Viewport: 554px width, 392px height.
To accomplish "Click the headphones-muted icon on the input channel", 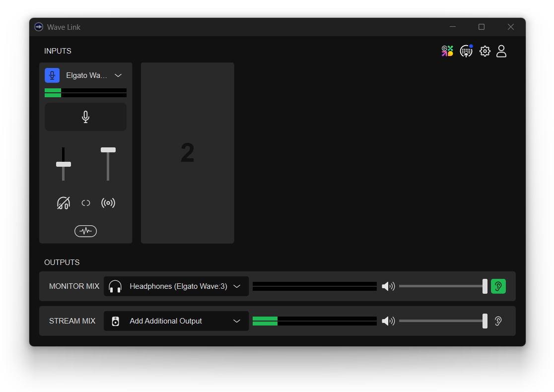I will (63, 202).
